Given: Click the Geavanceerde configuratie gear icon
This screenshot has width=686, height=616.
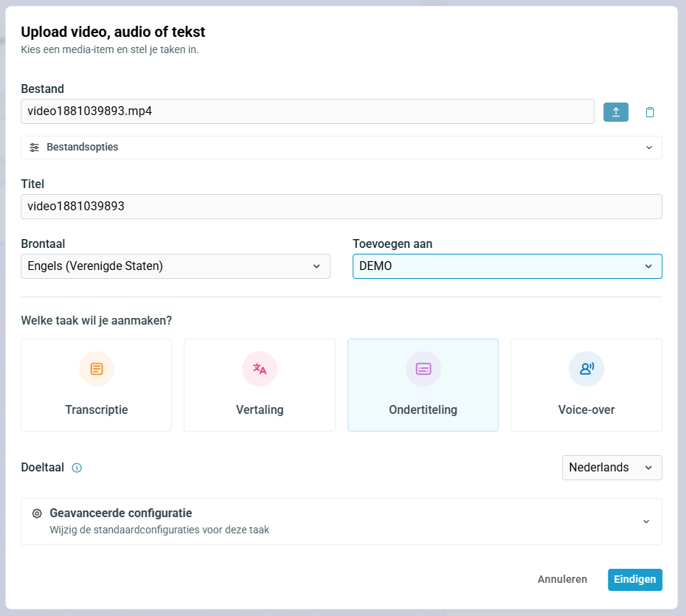Looking at the screenshot, I should [37, 513].
